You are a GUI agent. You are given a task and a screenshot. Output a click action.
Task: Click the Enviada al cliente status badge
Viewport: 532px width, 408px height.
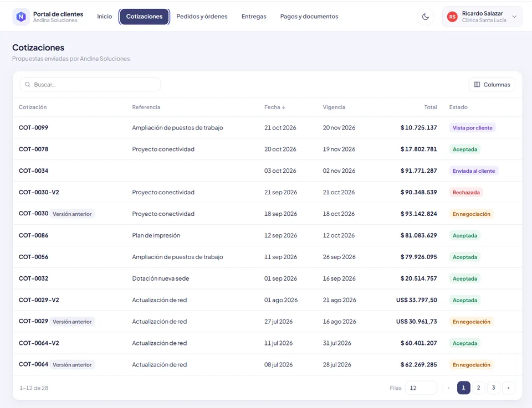[474, 171]
